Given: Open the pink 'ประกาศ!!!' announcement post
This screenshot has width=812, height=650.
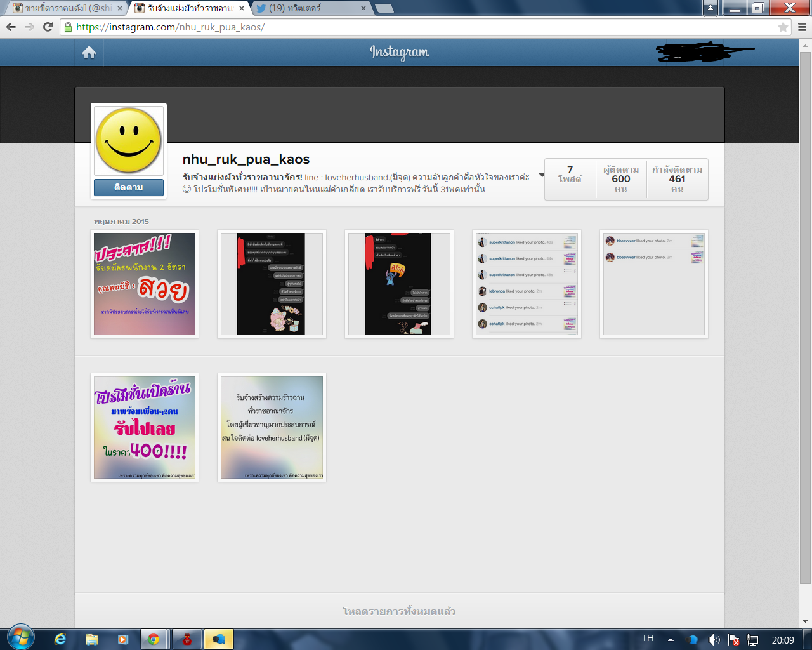Looking at the screenshot, I should coord(145,284).
